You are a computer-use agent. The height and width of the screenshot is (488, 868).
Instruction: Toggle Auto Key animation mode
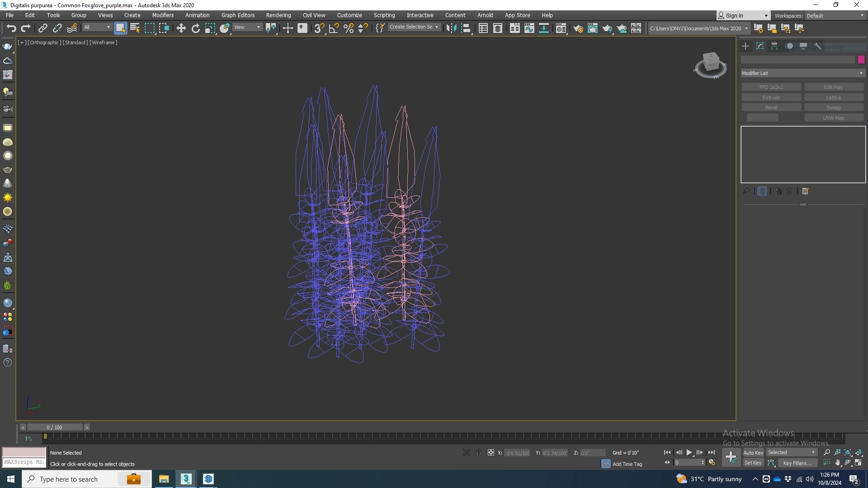pos(753,452)
